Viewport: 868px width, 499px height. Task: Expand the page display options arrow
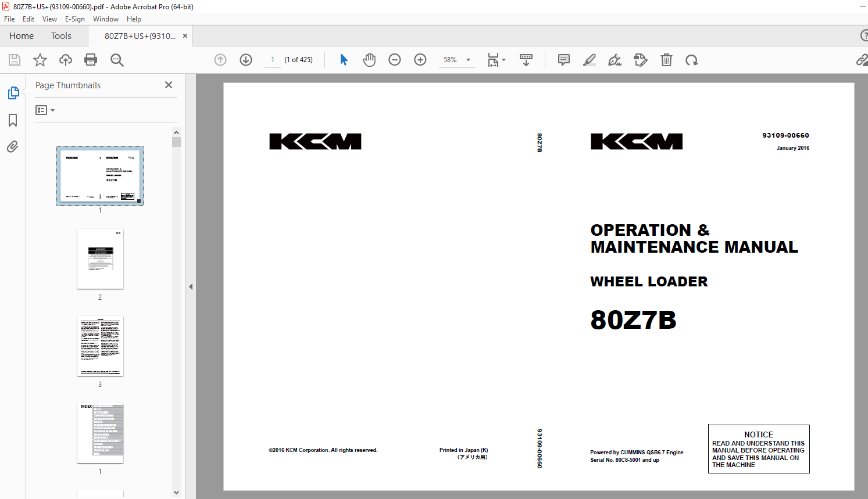point(504,60)
